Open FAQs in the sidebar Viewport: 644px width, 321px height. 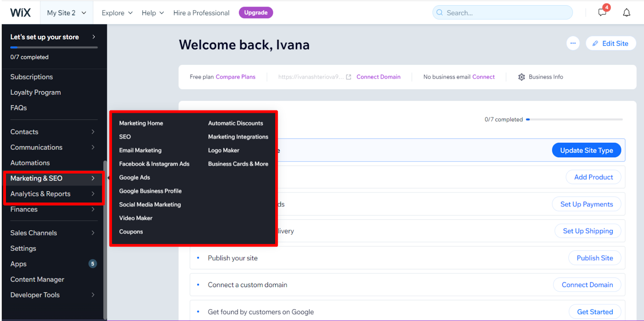pyautogui.click(x=19, y=108)
